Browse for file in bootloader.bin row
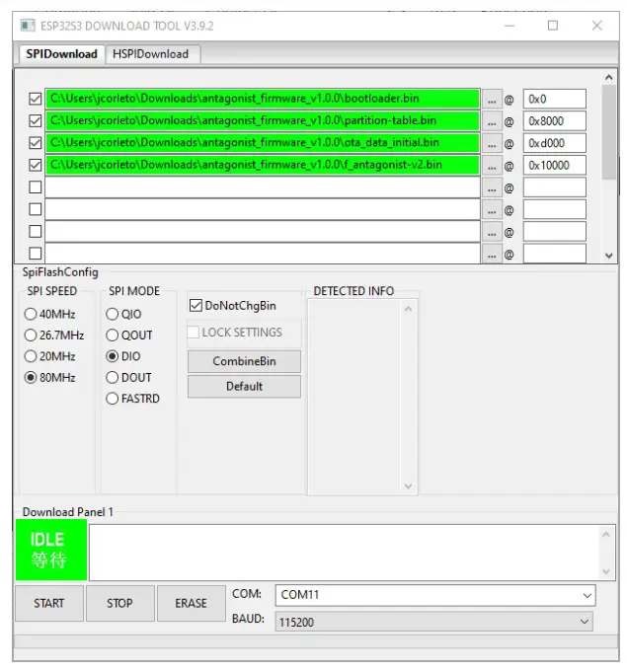 492,100
